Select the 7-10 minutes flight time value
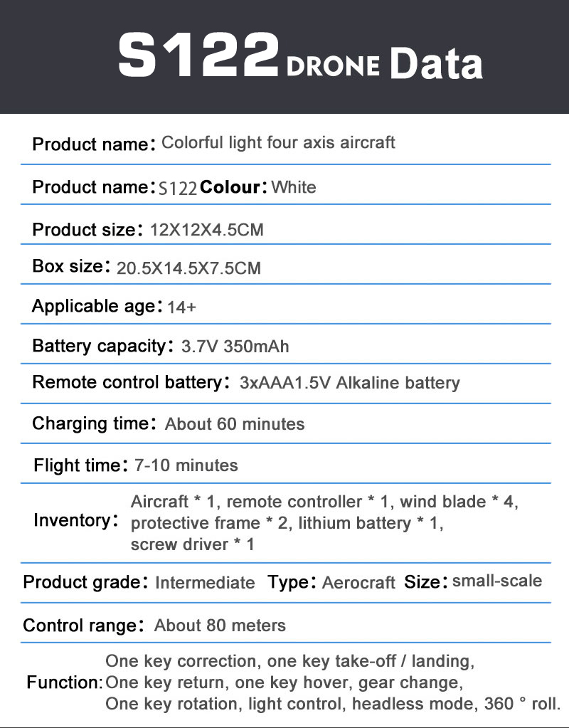The height and width of the screenshot is (728, 569). click(186, 465)
